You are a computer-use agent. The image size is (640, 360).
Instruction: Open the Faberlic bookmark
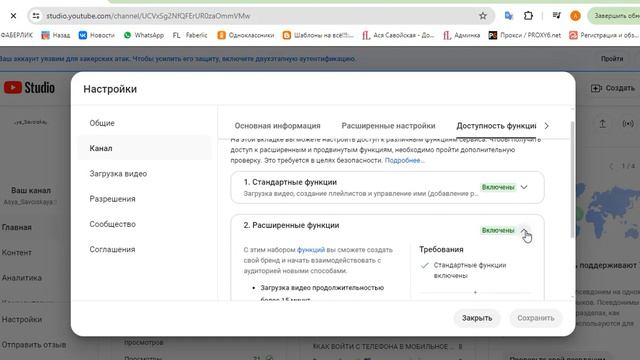tap(190, 36)
